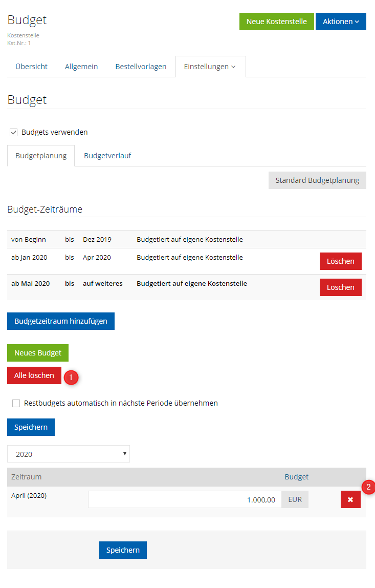Open the Allgemein tab
The height and width of the screenshot is (588, 375).
[81, 67]
